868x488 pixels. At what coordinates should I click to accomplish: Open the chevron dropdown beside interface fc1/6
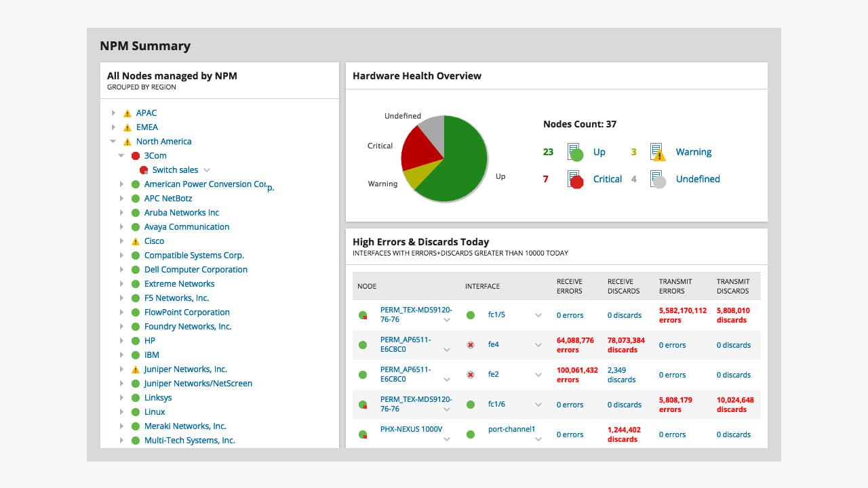click(538, 404)
